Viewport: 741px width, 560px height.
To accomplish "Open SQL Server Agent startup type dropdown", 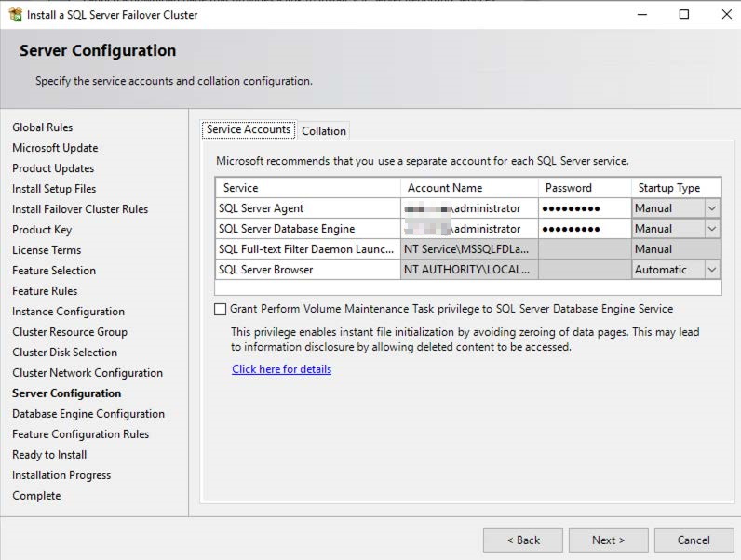I will tap(712, 208).
